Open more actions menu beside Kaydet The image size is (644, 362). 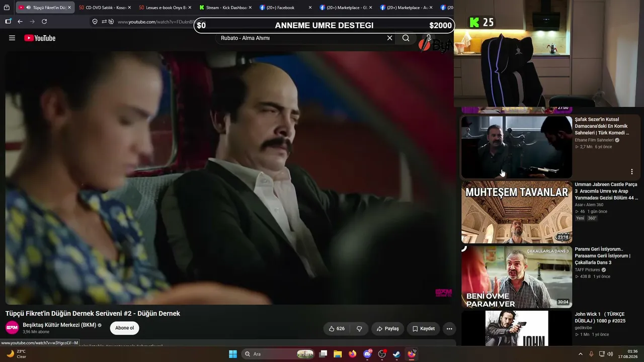[x=449, y=329]
